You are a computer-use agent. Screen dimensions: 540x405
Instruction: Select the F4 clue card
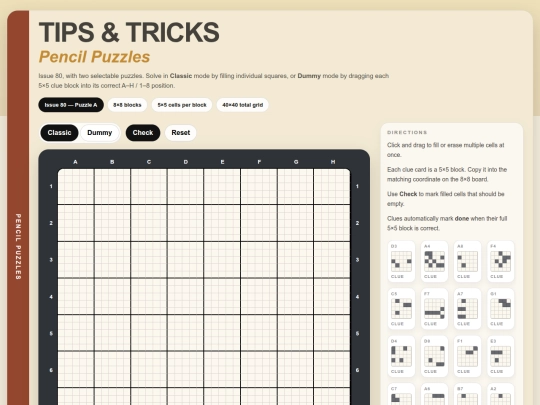[x=500, y=261]
